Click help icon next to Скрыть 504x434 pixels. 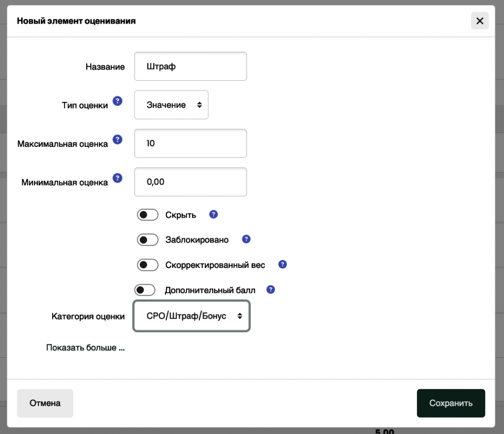(213, 215)
